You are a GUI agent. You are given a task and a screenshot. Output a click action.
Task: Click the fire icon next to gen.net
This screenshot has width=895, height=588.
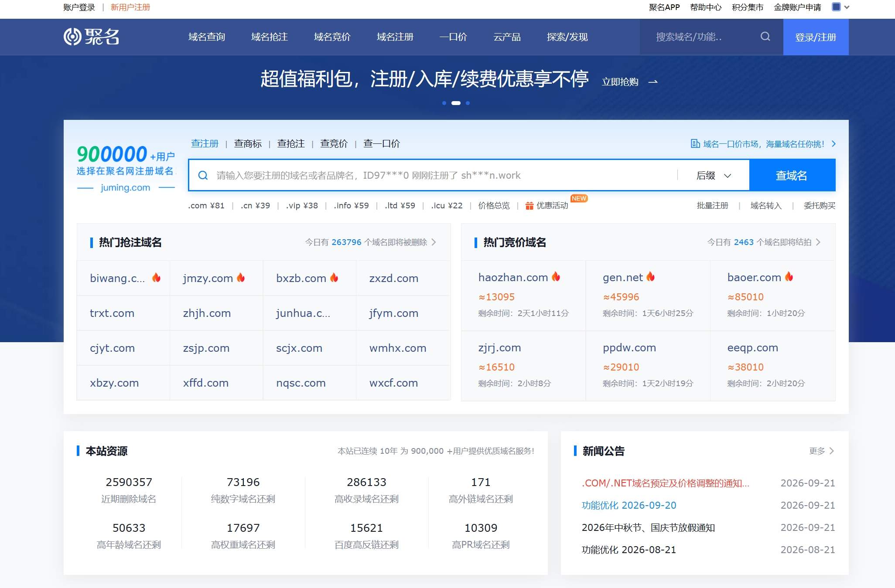(650, 276)
